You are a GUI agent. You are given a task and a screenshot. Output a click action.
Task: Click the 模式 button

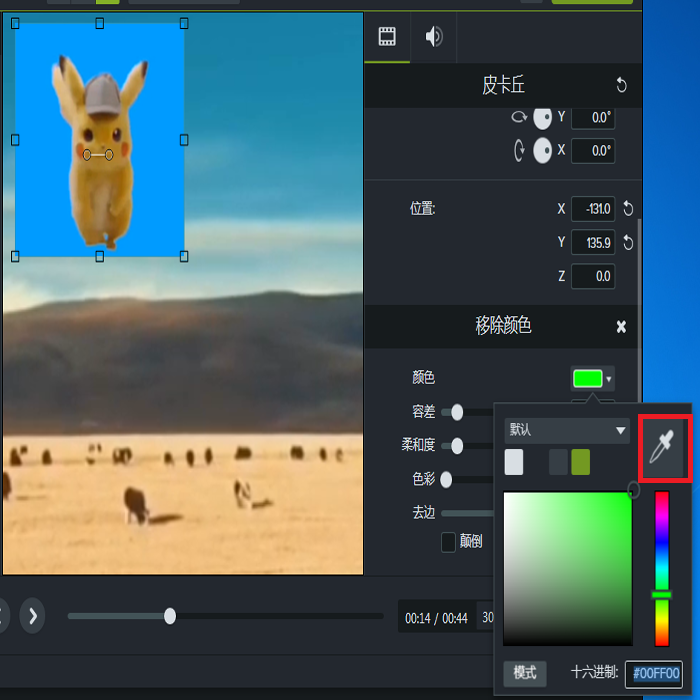(525, 673)
